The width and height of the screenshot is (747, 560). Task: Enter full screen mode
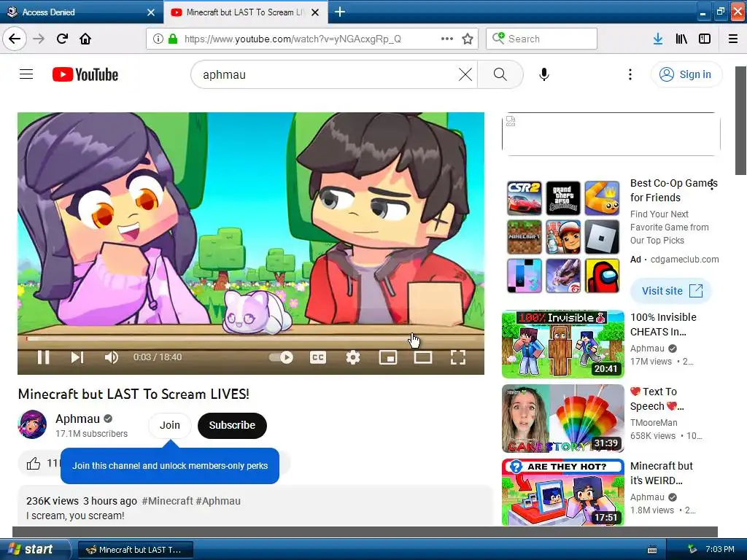458,357
